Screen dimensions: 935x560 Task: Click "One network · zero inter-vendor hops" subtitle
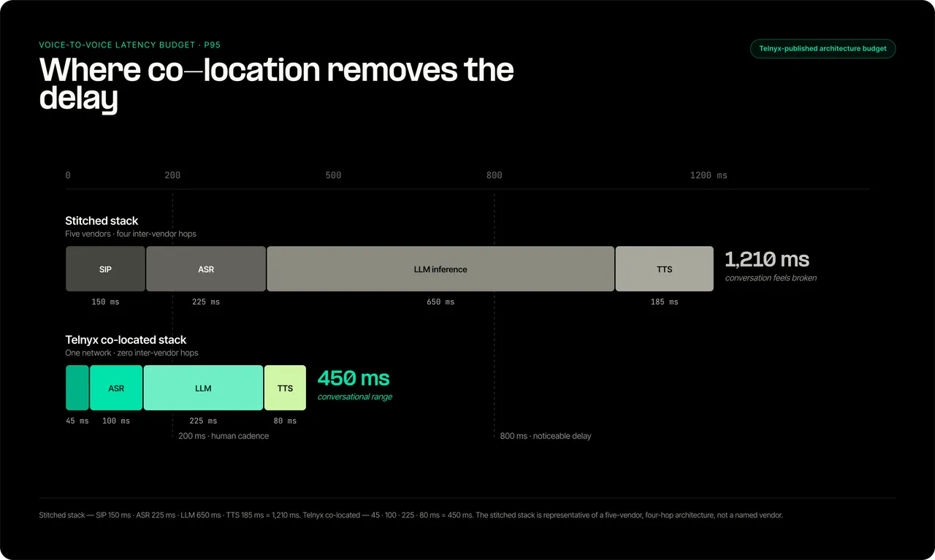coord(131,353)
